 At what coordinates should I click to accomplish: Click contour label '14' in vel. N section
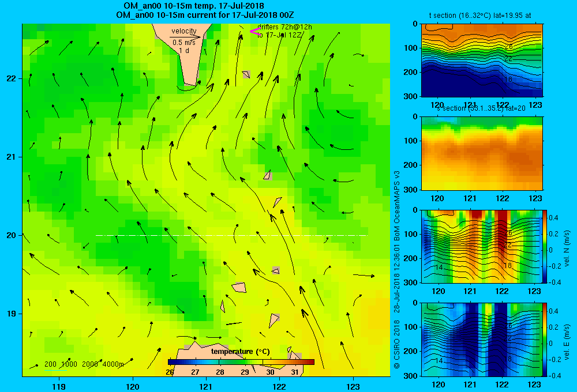(439, 267)
